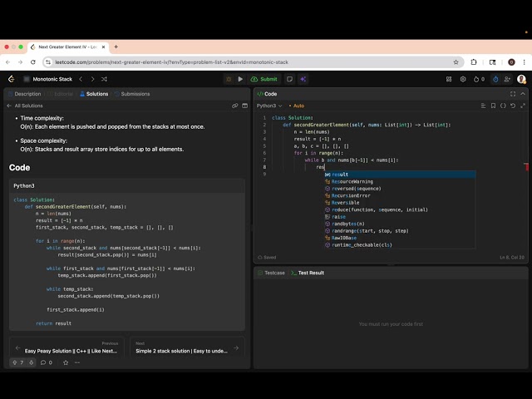Pick a random problem with shuffle icon
The width and height of the screenshot is (532, 399).
[104, 79]
